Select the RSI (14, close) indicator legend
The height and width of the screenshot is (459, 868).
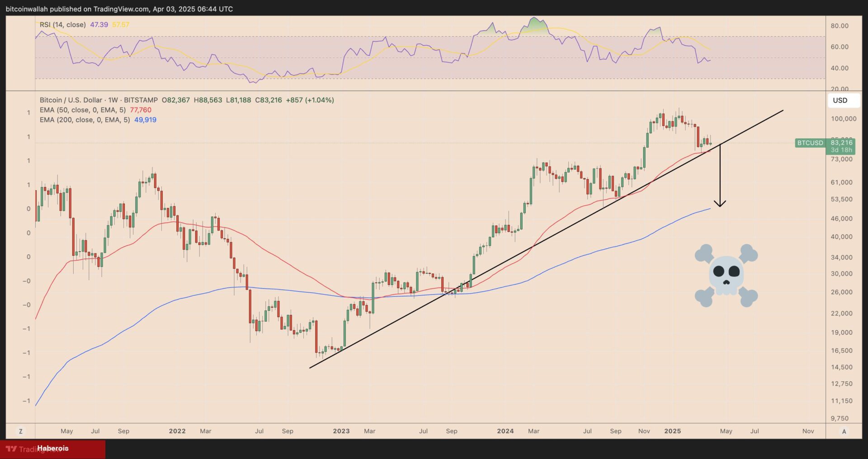[x=62, y=24]
